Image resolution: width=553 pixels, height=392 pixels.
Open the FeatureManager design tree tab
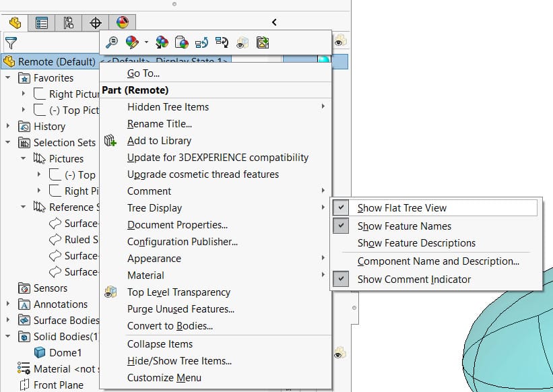(15, 23)
